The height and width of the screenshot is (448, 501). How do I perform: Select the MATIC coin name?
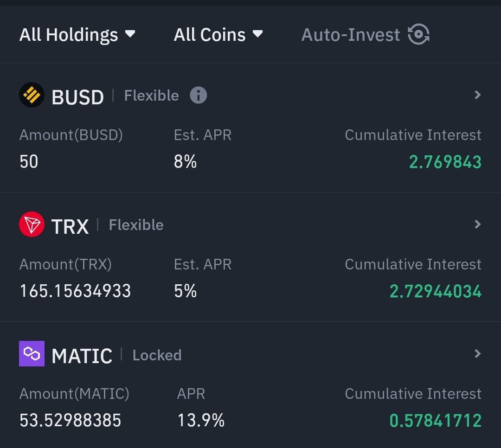pyautogui.click(x=82, y=356)
